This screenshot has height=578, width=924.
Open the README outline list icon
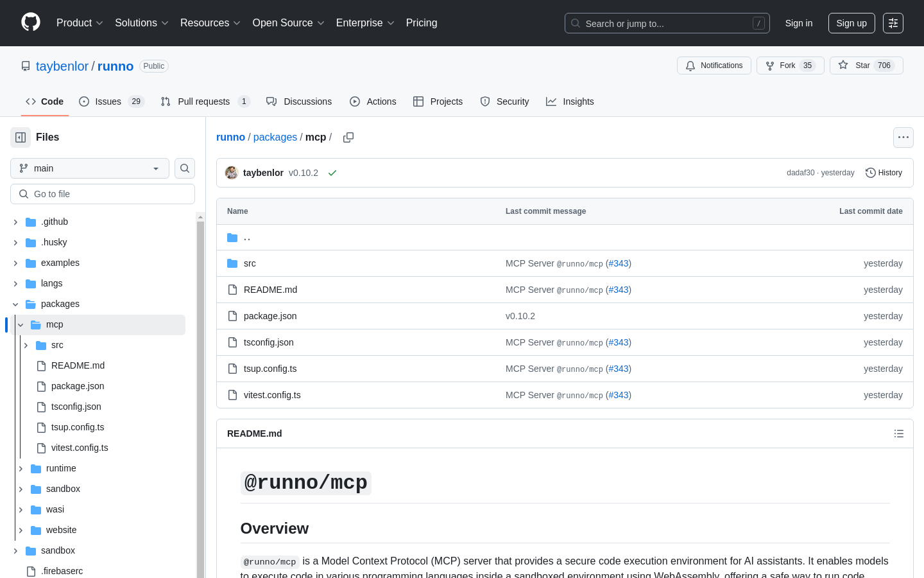tap(899, 433)
